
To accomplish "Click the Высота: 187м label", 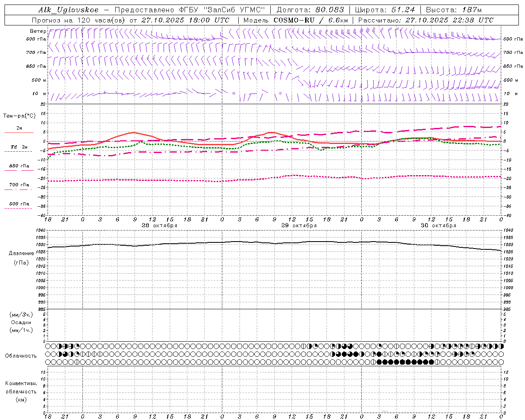I will tap(454, 10).
